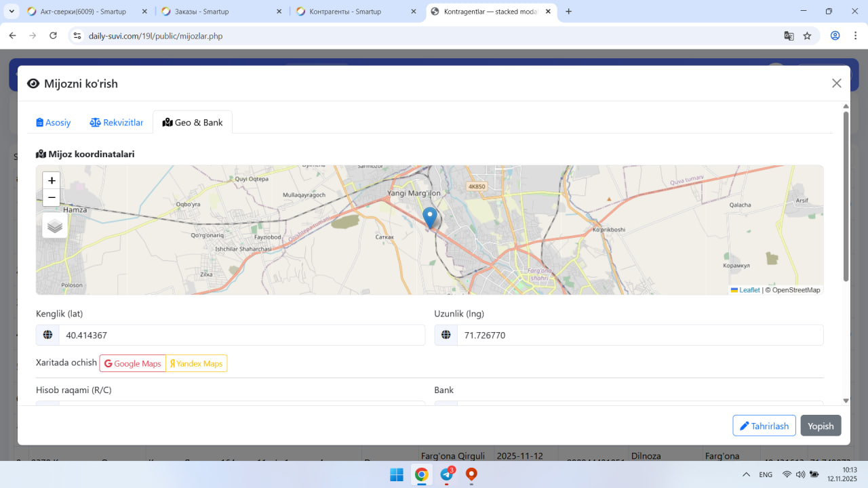The height and width of the screenshot is (488, 868).
Task: Click the blue location marker on map
Action: coord(430,218)
